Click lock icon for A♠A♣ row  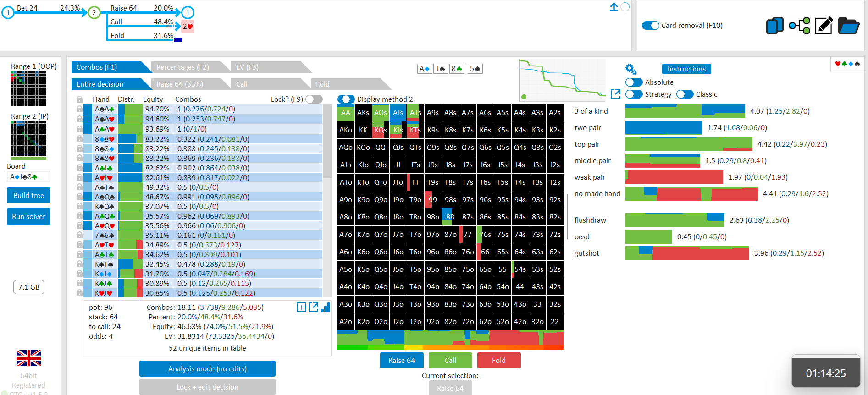tap(79, 109)
